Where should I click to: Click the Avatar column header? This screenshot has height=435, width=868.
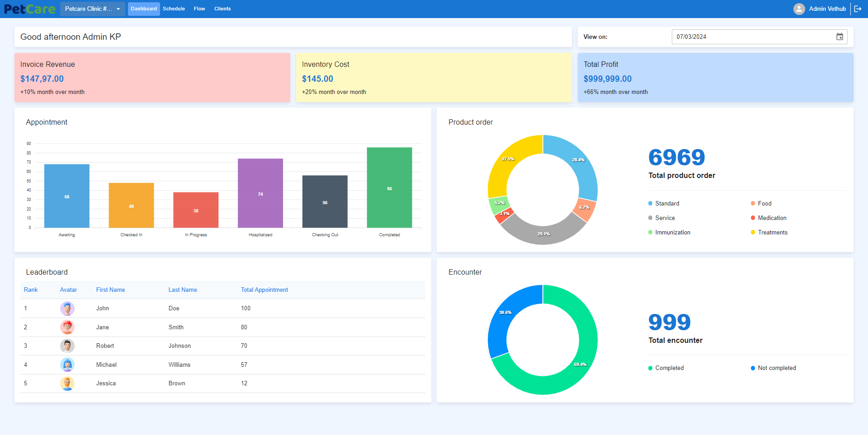point(68,290)
